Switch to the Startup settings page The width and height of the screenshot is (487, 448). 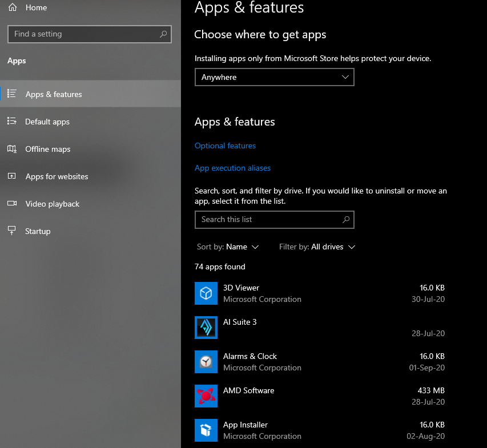point(38,231)
